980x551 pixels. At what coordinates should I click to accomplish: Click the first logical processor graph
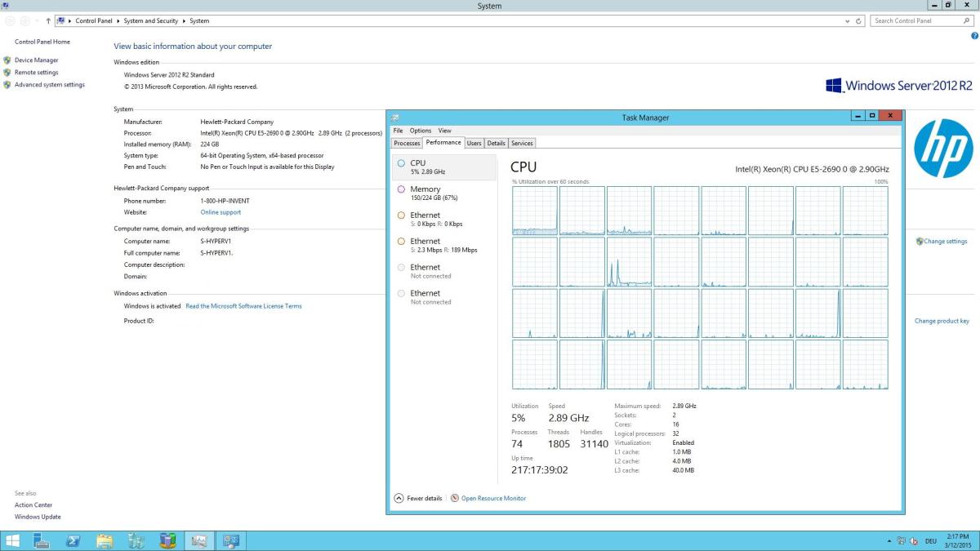[x=535, y=211]
